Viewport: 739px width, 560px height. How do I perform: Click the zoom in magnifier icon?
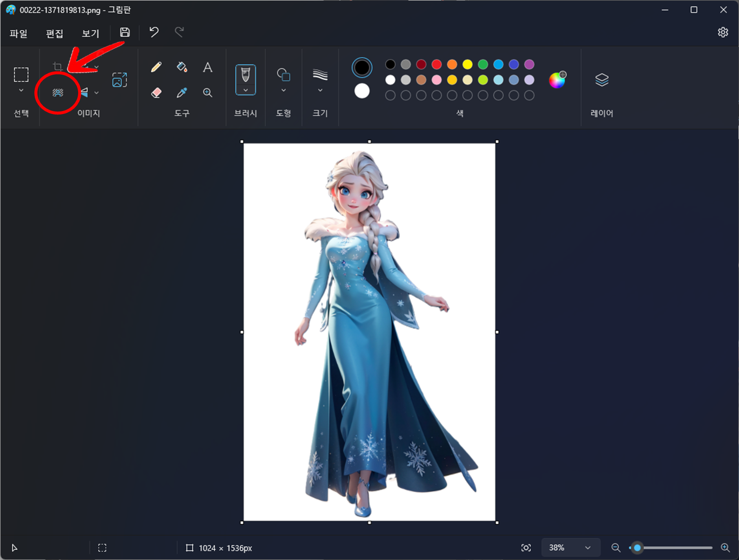click(x=725, y=548)
